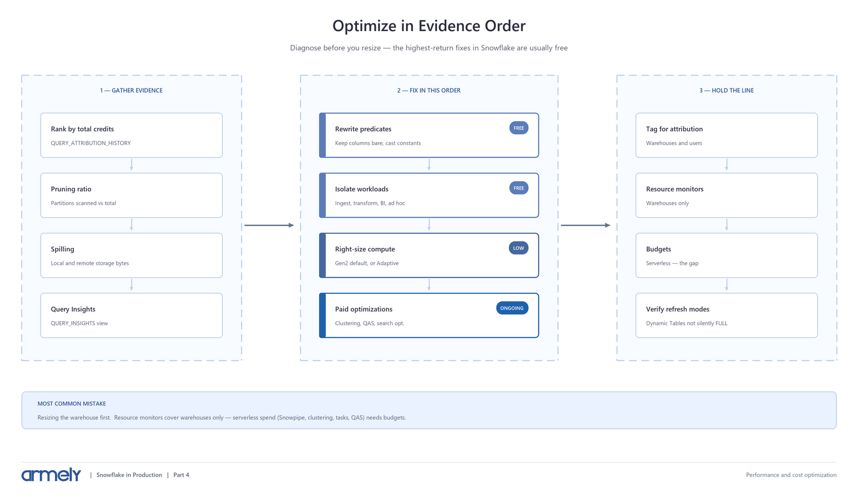Click the 'QUERY_INSIGHTS view' text
The image size is (858, 504).
pyautogui.click(x=79, y=323)
